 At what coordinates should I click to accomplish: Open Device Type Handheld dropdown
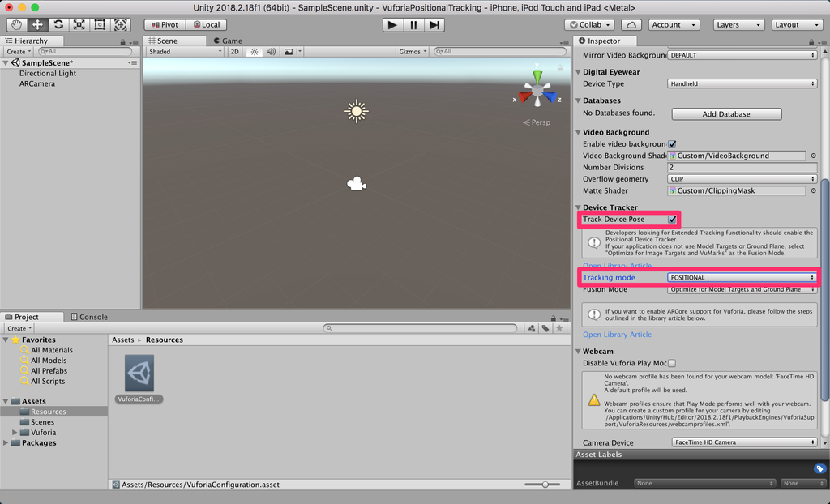tap(742, 83)
